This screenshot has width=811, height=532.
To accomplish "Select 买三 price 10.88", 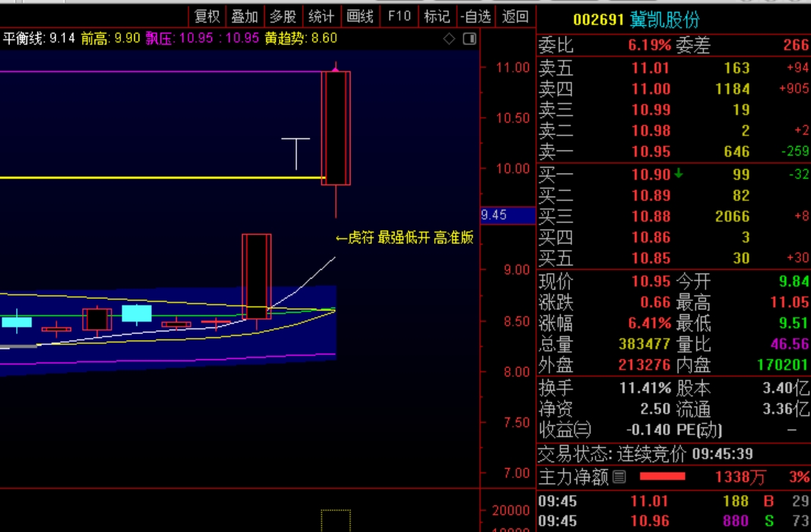I will (x=650, y=216).
